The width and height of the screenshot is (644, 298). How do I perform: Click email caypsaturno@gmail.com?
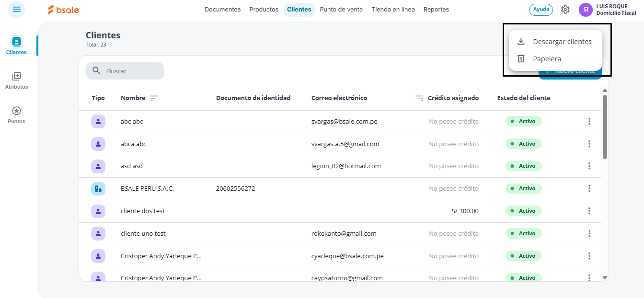(x=347, y=278)
